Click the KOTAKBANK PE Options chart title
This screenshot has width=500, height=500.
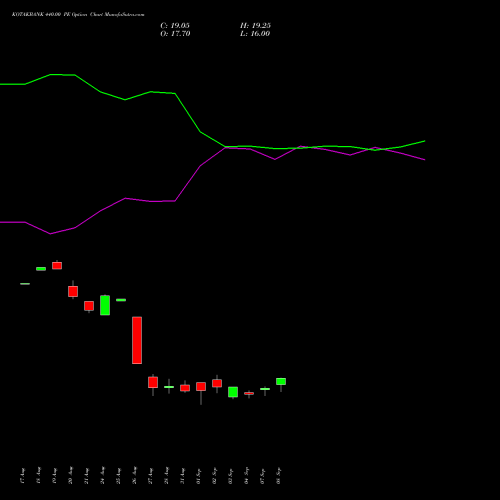pos(78,15)
